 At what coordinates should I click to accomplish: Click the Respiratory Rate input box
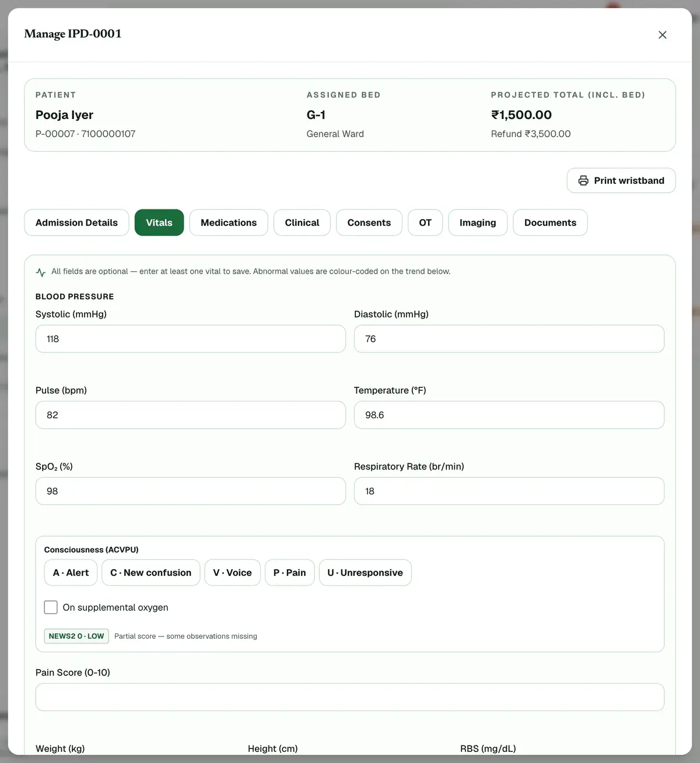pos(509,491)
